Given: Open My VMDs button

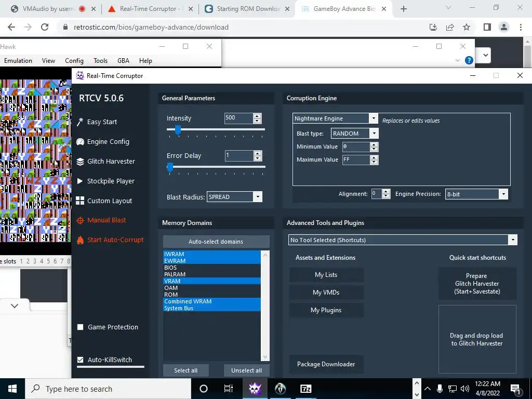Looking at the screenshot, I should point(326,292).
